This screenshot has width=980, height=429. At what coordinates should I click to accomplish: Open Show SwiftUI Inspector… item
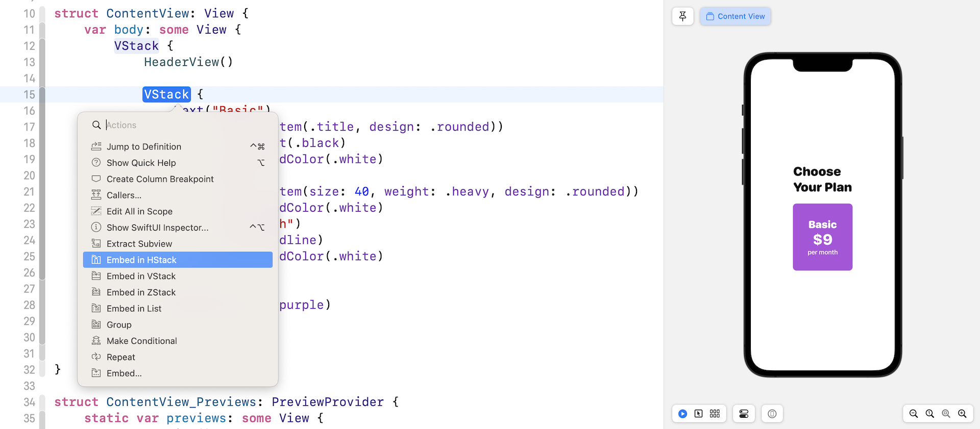pos(157,228)
